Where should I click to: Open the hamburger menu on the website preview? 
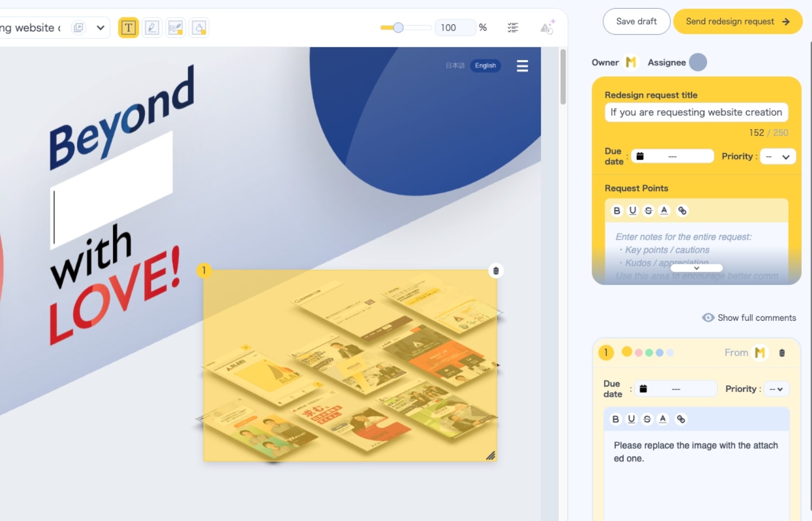pyautogui.click(x=522, y=66)
